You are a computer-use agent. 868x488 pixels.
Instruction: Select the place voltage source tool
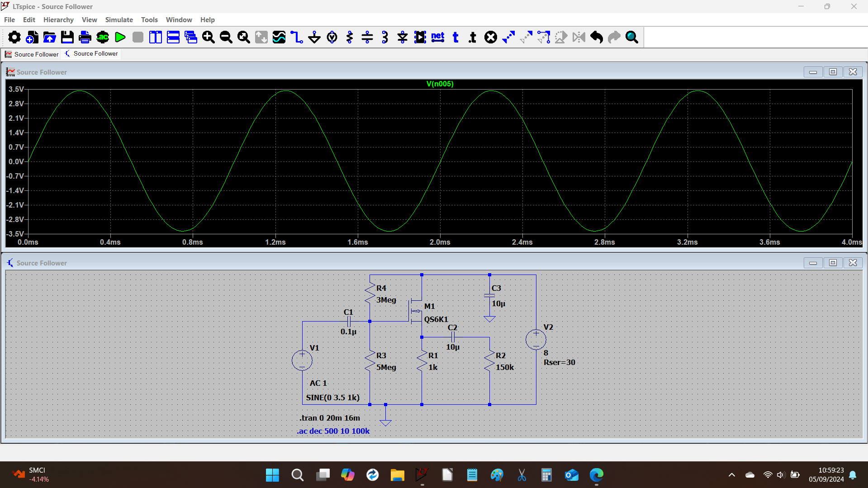pos(332,37)
